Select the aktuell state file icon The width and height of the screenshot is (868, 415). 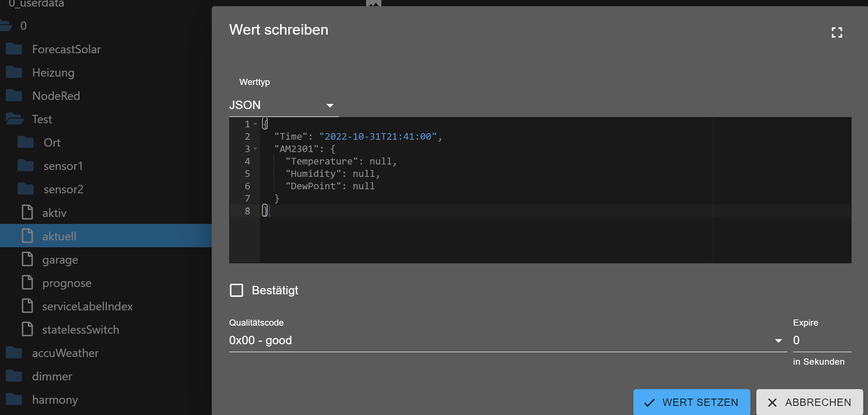(27, 236)
